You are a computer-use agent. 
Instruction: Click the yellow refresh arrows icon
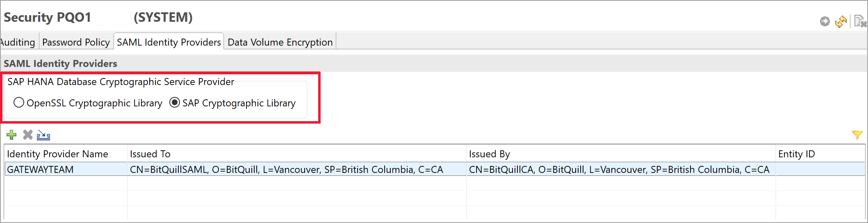841,21
